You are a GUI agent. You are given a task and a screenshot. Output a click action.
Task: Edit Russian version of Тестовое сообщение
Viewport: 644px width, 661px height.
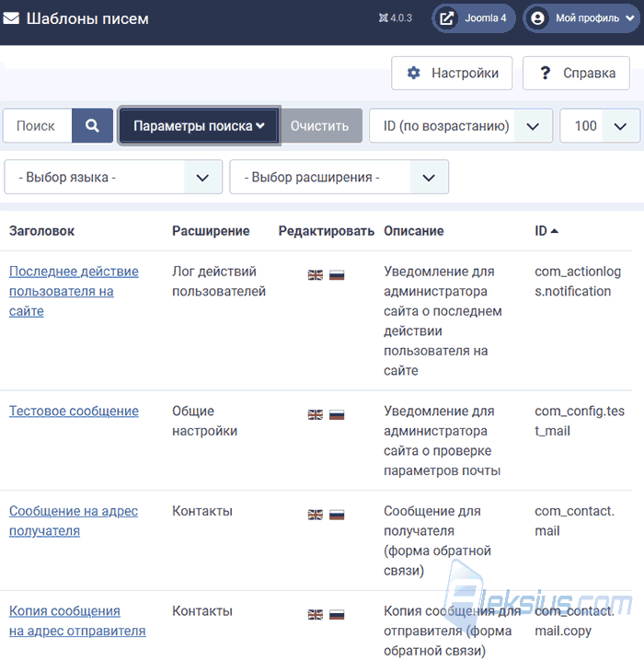click(337, 415)
